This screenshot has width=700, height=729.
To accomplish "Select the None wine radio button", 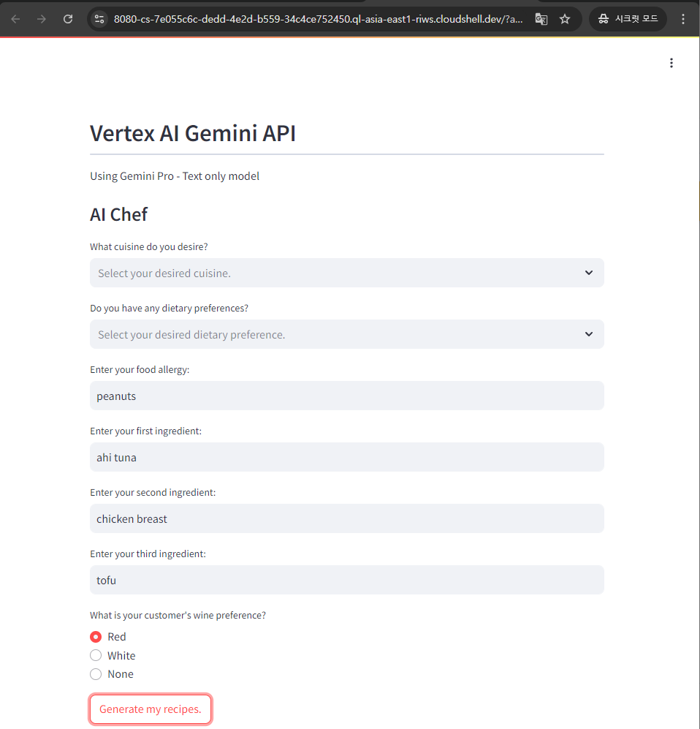I will pos(96,673).
